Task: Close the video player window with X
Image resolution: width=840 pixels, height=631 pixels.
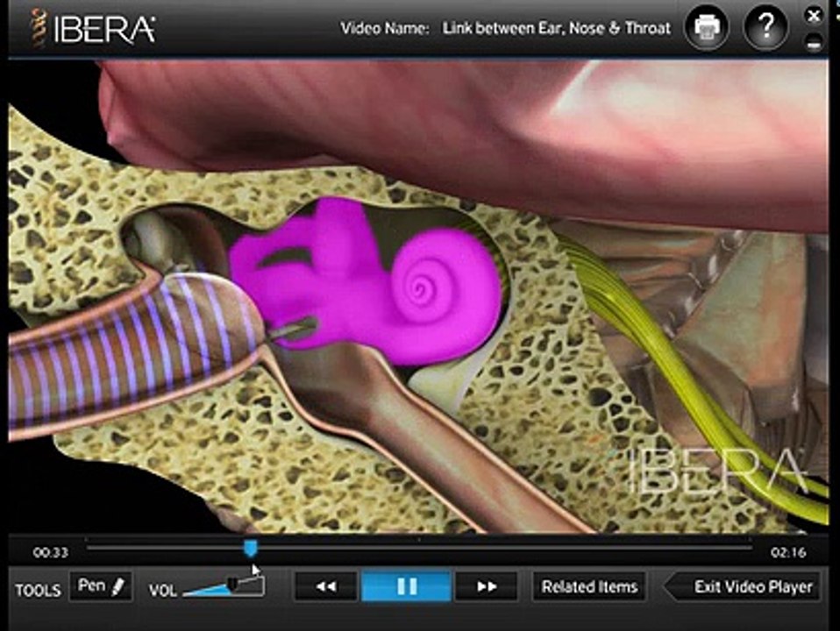Action: [x=814, y=16]
